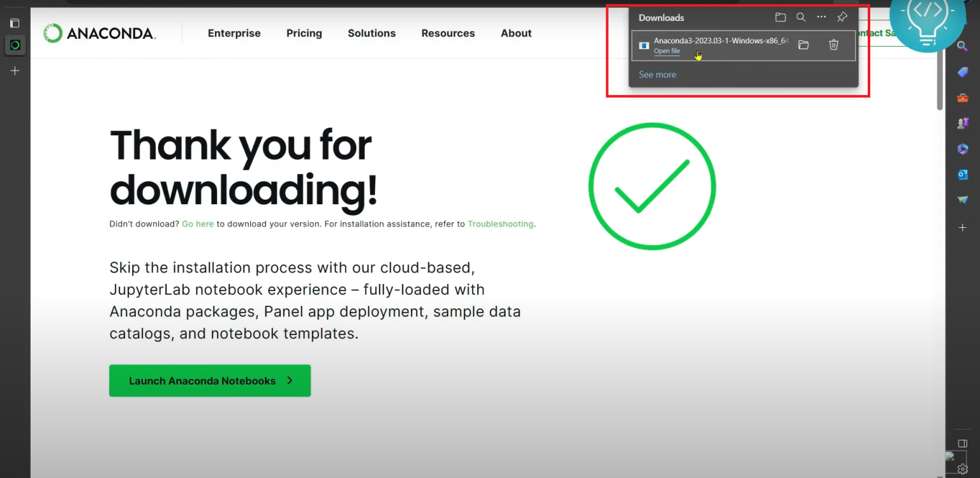The height and width of the screenshot is (478, 980).
Task: Click the Go here download link
Action: point(198,224)
